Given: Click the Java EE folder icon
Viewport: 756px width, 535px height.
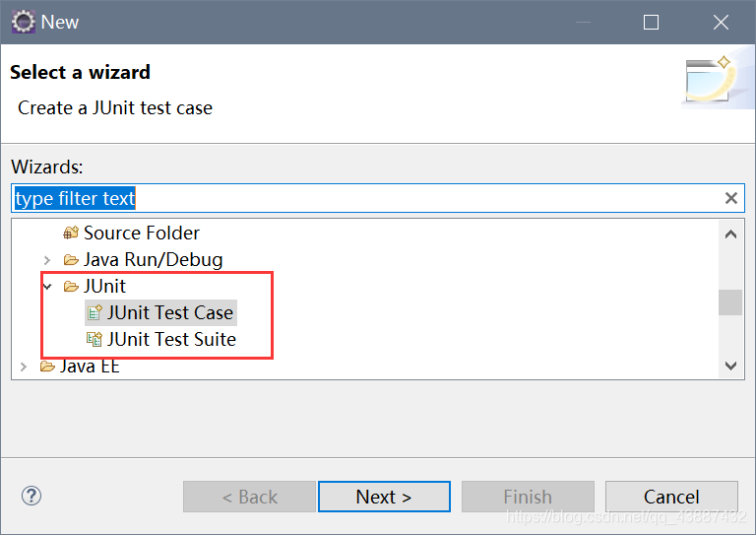Looking at the screenshot, I should pos(47,367).
